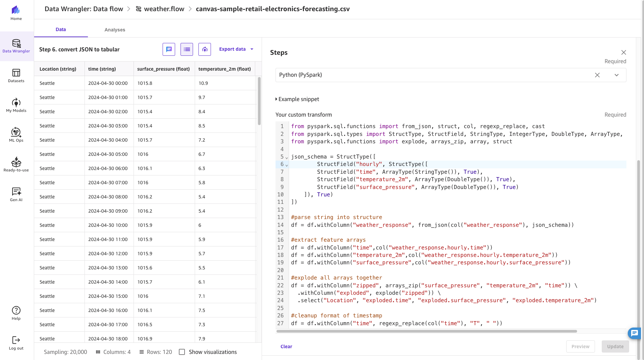Image resolution: width=644 pixels, height=360 pixels.
Task: Click the code editor horizontal scrollbar
Action: pyautogui.click(x=427, y=331)
